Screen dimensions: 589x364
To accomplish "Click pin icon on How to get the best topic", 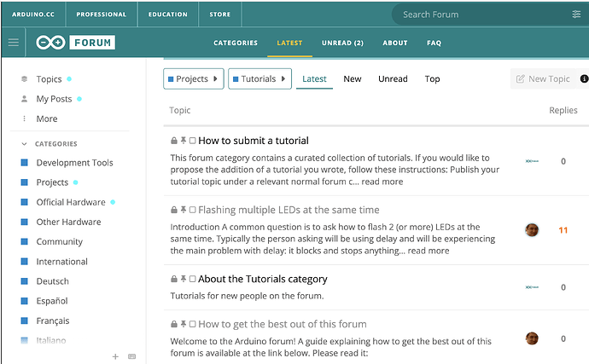I will click(184, 324).
